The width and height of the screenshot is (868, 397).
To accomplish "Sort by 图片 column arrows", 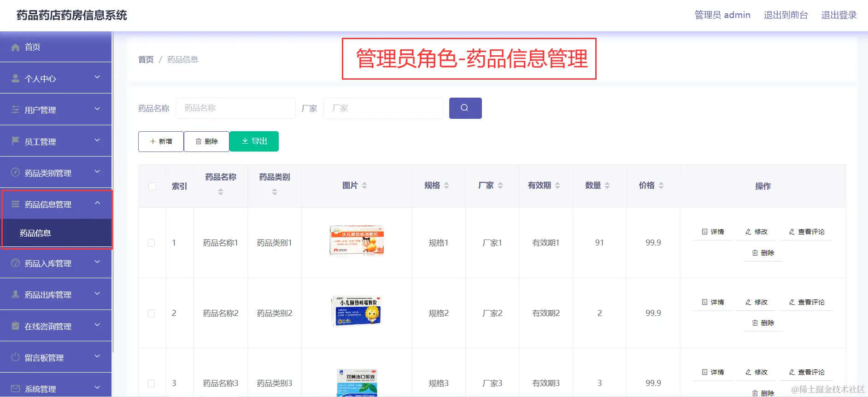I will [x=364, y=186].
